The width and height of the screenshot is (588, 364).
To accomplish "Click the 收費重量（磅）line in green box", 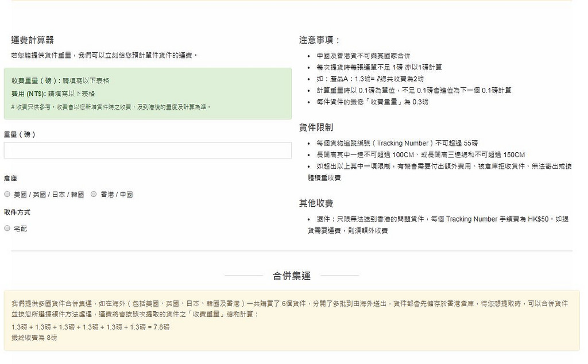I will click(x=60, y=81).
